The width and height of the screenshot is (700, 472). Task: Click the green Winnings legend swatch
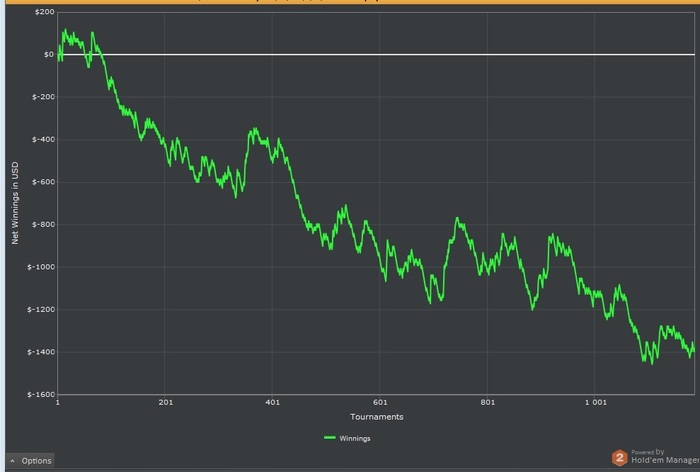pyautogui.click(x=329, y=438)
